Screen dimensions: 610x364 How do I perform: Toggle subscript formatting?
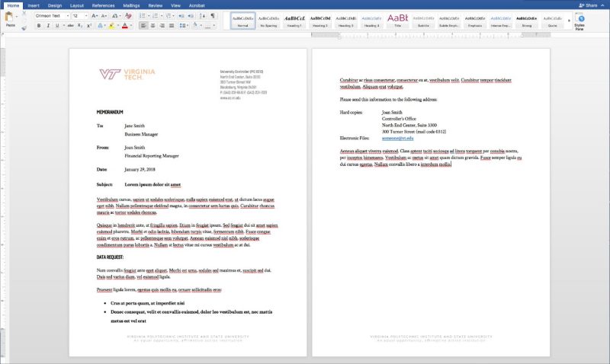[x=80, y=26]
